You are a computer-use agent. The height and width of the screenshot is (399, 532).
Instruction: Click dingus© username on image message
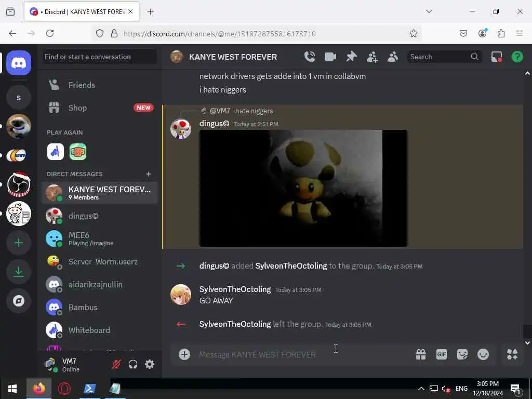[214, 124]
